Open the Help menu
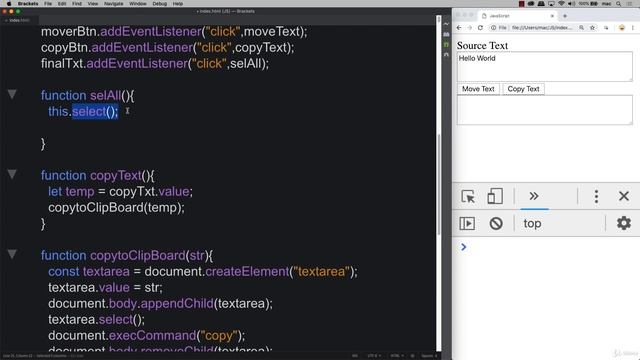The image size is (640, 360). (178, 4)
